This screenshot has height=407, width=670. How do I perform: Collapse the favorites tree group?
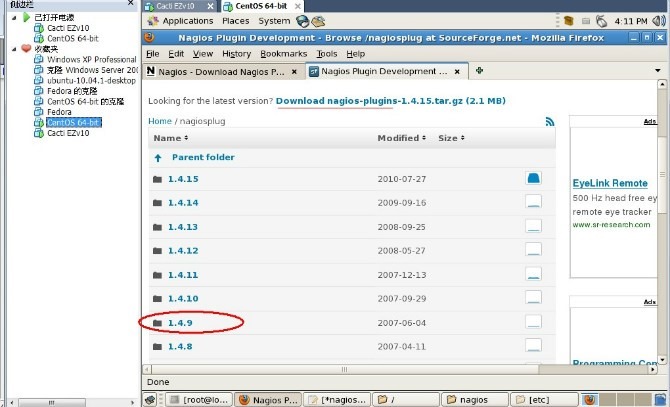[14, 49]
